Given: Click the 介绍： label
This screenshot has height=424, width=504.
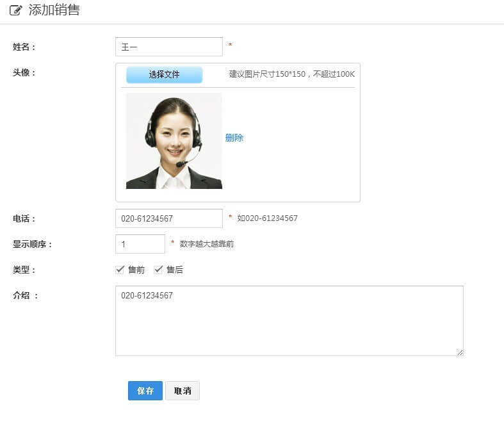Looking at the screenshot, I should pyautogui.click(x=26, y=295).
